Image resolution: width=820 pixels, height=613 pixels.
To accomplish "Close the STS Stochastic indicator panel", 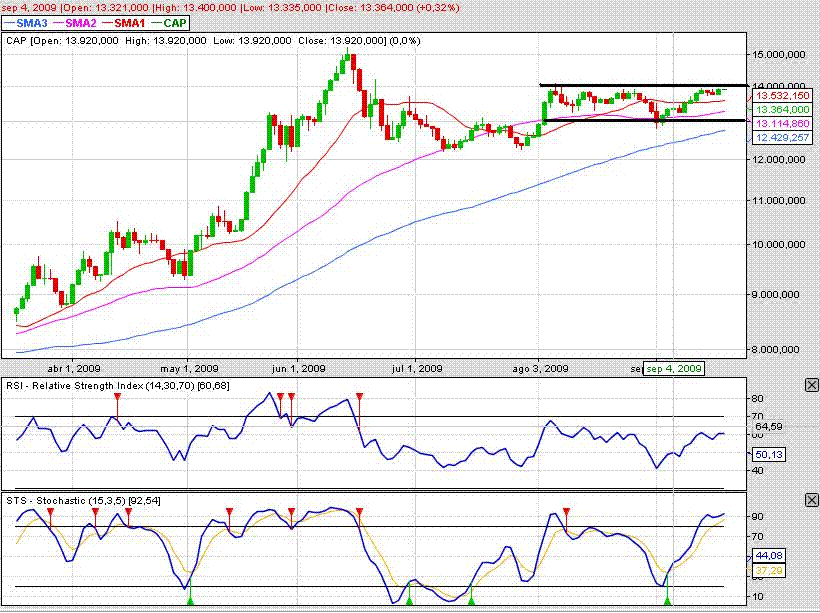I will pyautogui.click(x=811, y=499).
